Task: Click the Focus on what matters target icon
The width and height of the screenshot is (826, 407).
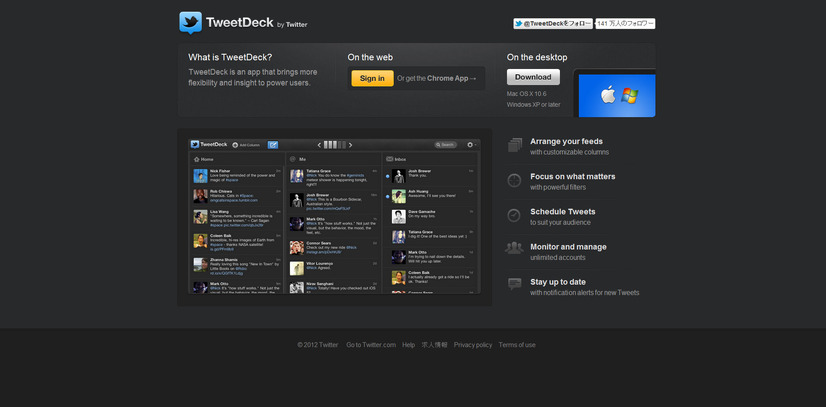Action: 514,181
